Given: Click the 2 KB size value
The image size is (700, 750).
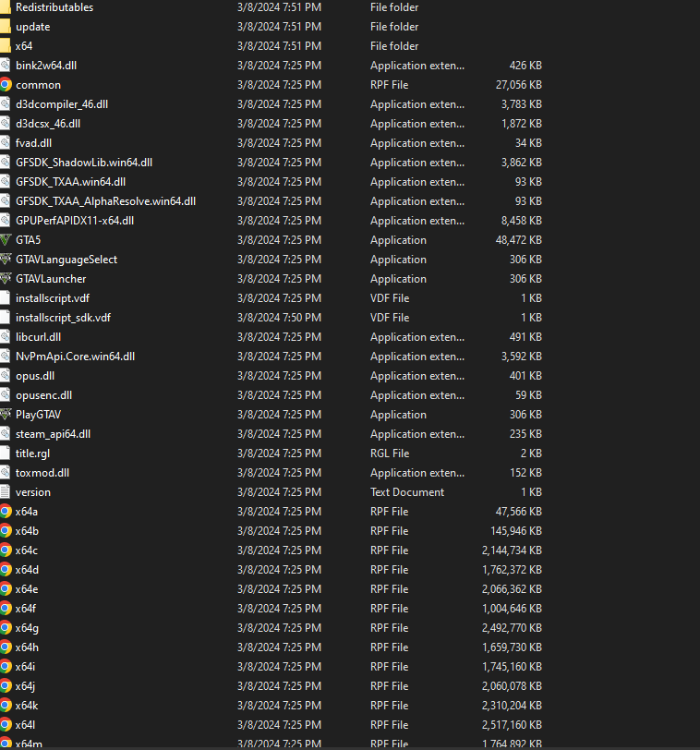Looking at the screenshot, I should tap(531, 453).
